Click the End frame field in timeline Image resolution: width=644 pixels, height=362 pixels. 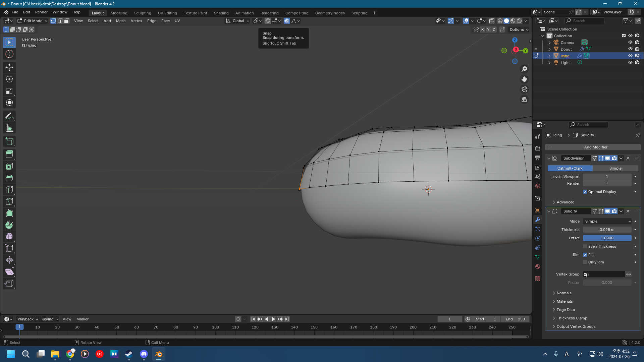pyautogui.click(x=515, y=319)
